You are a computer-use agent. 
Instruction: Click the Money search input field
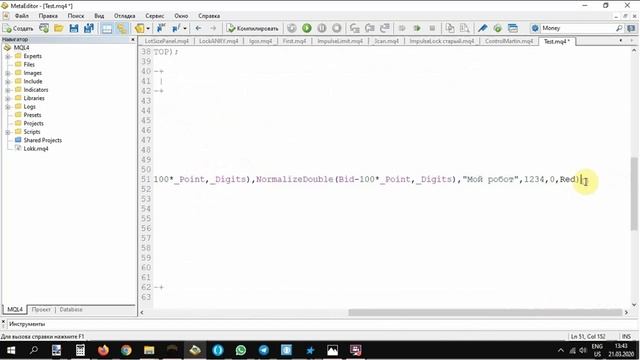(578, 28)
